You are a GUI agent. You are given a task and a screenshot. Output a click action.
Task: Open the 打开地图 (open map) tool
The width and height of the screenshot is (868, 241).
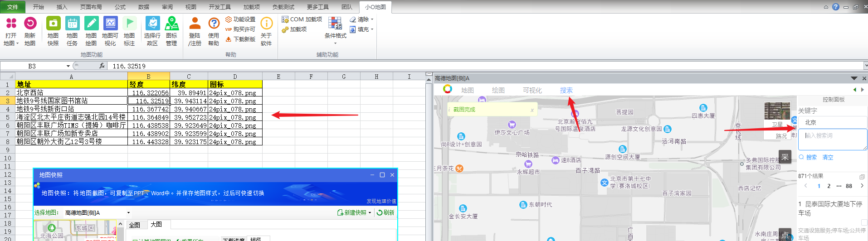tap(11, 31)
